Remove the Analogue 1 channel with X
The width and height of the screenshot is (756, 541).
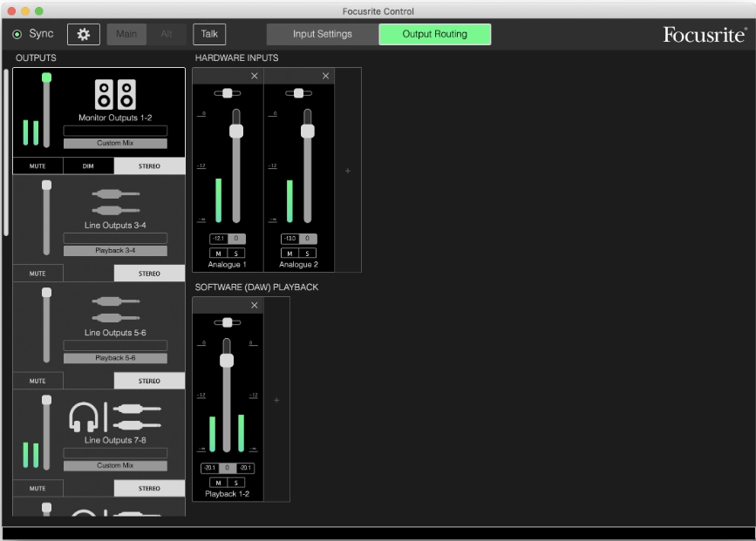(255, 76)
